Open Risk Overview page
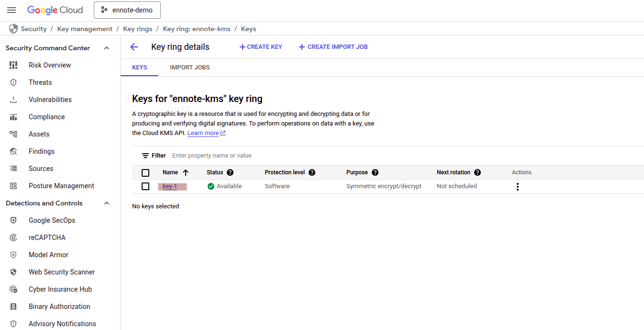Screen dimensions: 644x330 pyautogui.click(x=50, y=65)
